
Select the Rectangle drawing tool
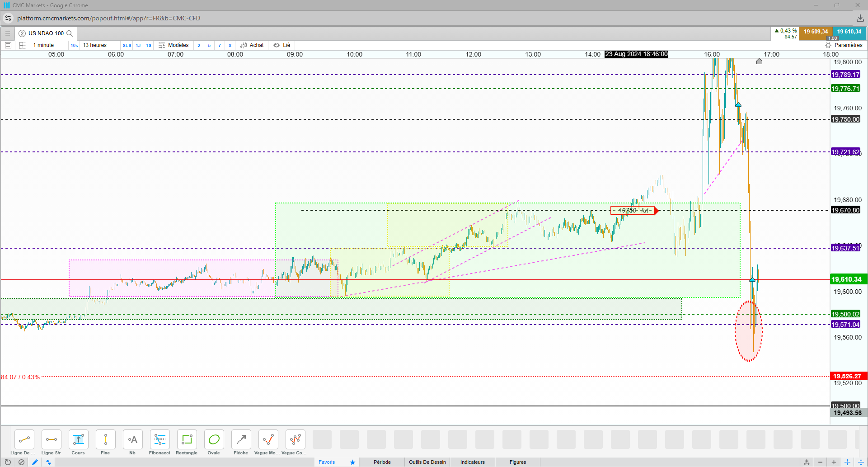[x=187, y=442]
